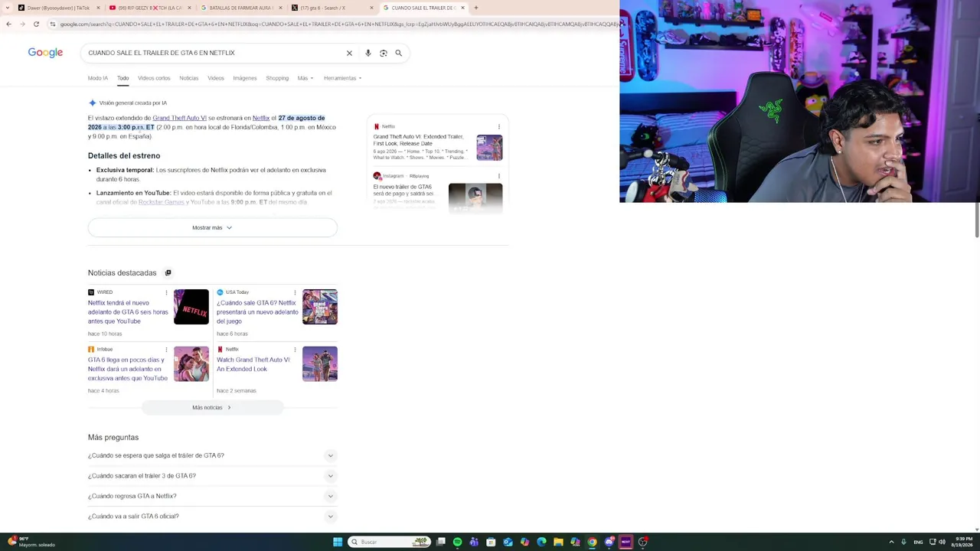Navigate back with the browser back arrow
980x551 pixels.
pos(8,24)
